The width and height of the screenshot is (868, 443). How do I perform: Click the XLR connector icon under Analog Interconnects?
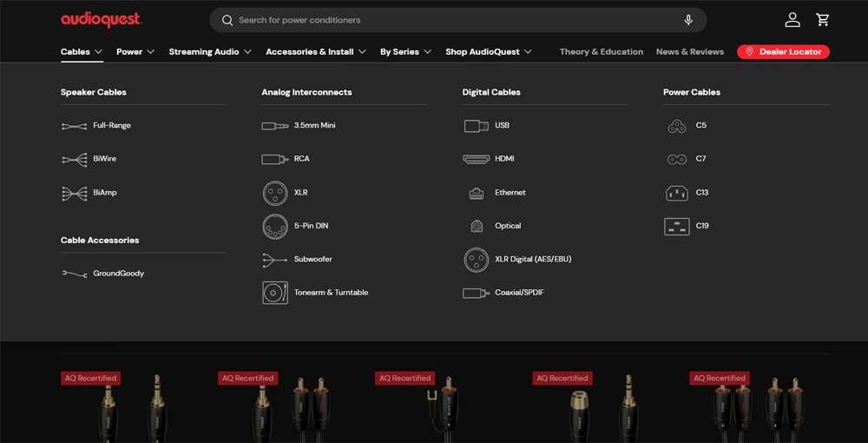click(x=275, y=193)
